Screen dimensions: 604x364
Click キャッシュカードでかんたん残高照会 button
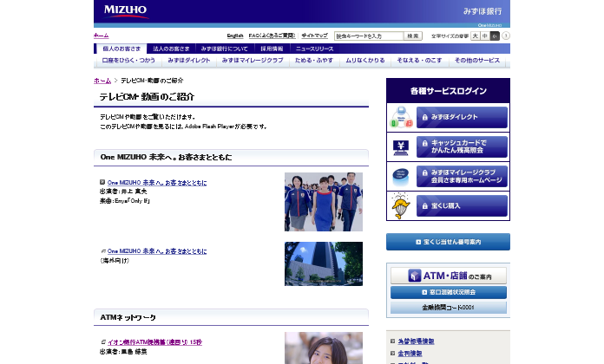pyautogui.click(x=462, y=146)
